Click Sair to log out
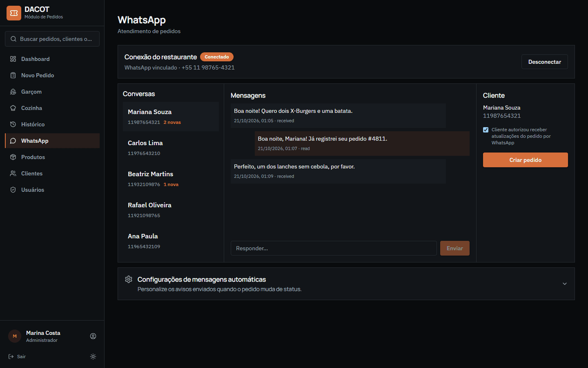Viewport: 588px width, 368px height. (17, 357)
